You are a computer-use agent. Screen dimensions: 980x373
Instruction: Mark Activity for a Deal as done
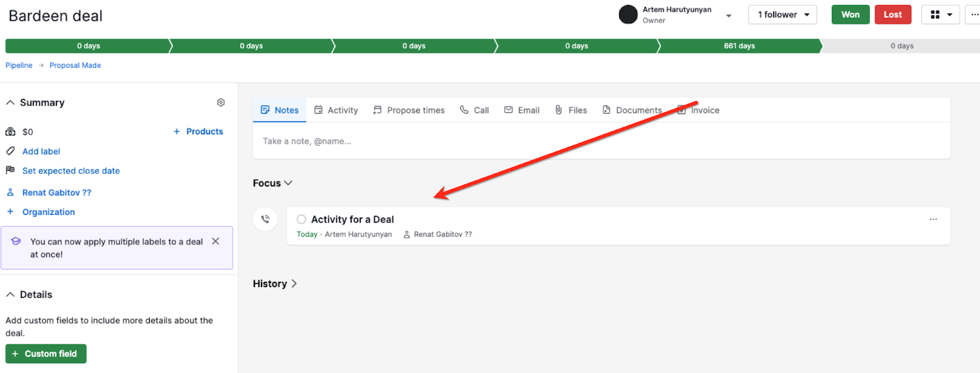(x=301, y=219)
